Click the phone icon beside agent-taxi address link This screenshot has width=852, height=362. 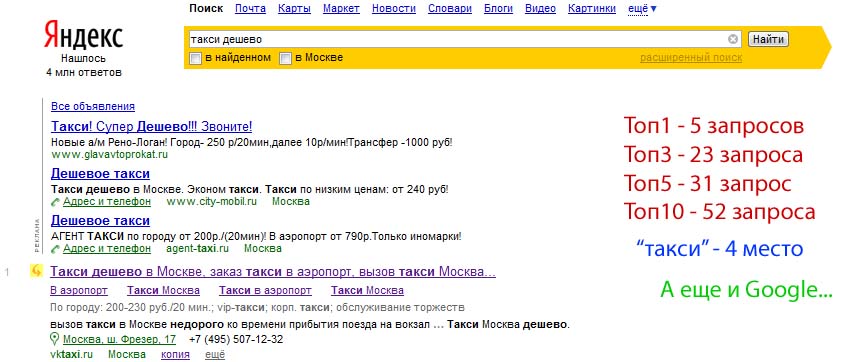point(55,249)
